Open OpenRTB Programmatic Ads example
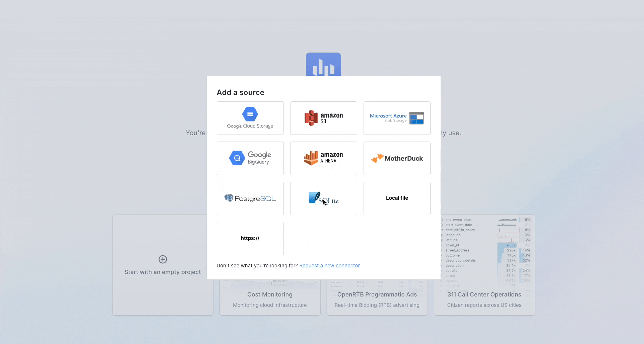 click(377, 298)
